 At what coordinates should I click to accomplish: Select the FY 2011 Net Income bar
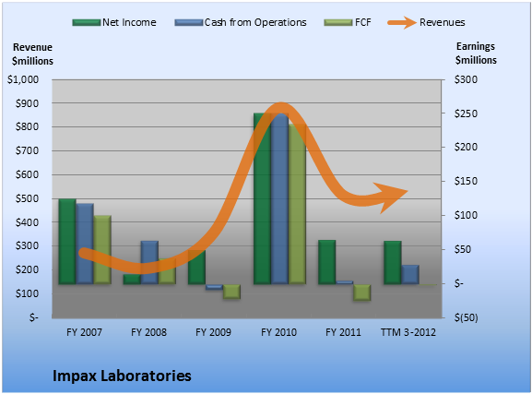coord(327,262)
